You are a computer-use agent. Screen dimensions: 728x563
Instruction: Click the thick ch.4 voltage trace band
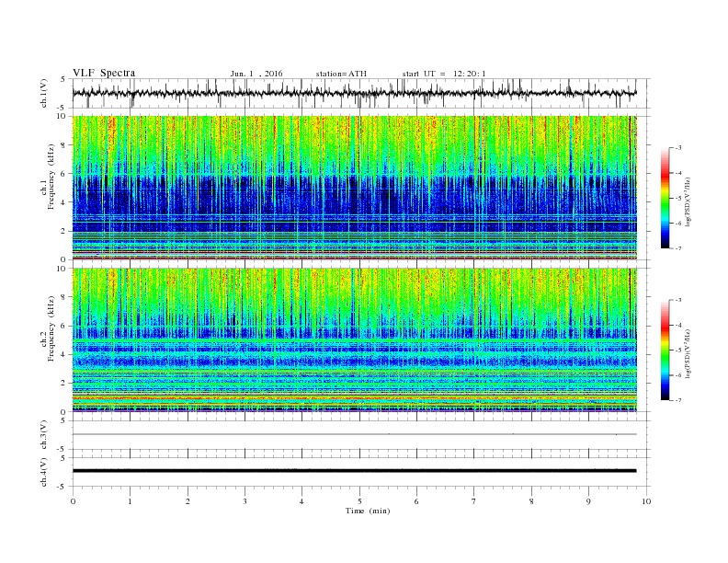355,471
